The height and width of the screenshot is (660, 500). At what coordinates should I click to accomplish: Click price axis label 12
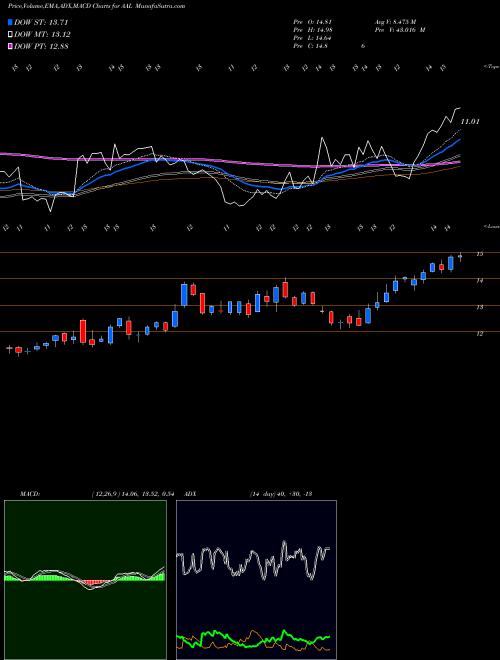479,334
